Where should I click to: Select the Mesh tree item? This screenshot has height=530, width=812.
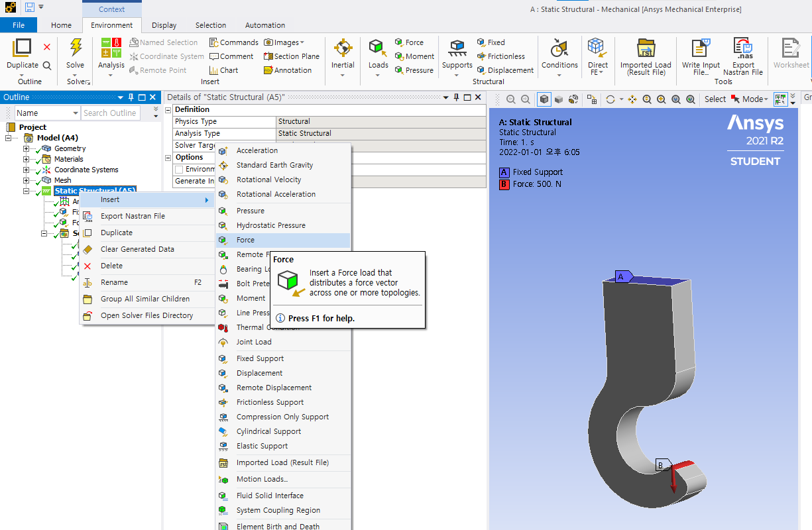(63, 180)
